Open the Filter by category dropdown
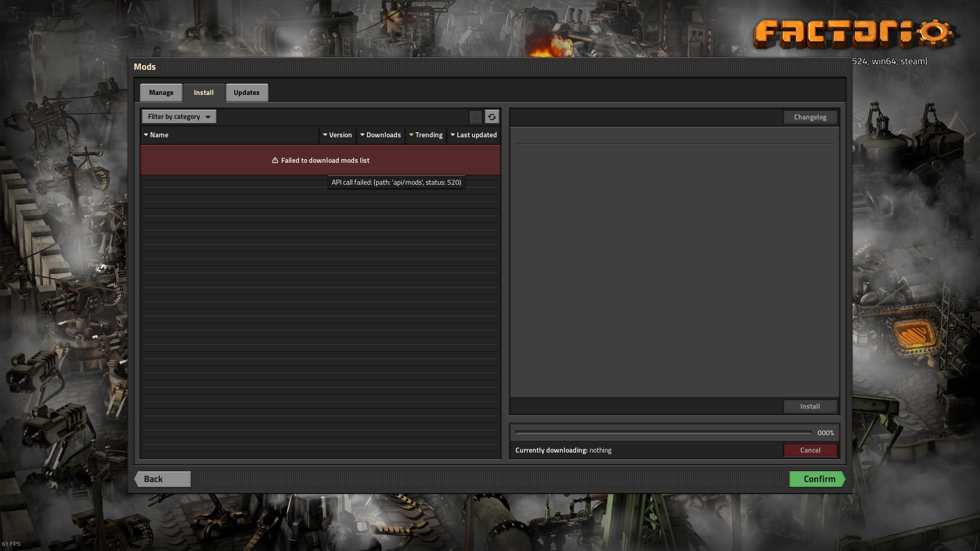 click(x=179, y=116)
